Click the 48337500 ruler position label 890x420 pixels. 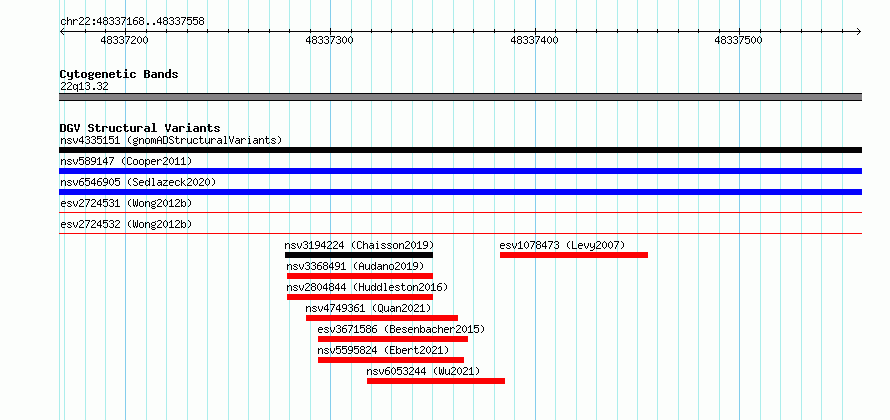(x=738, y=40)
